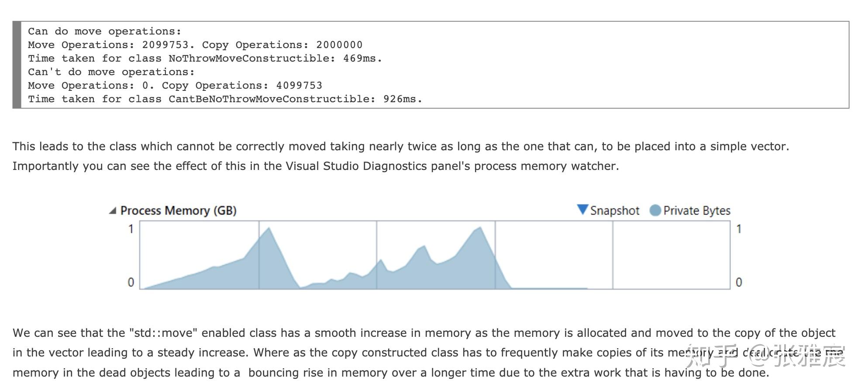
Task: Click the fourth vertical gridline in the memory chart
Action: pos(613,255)
